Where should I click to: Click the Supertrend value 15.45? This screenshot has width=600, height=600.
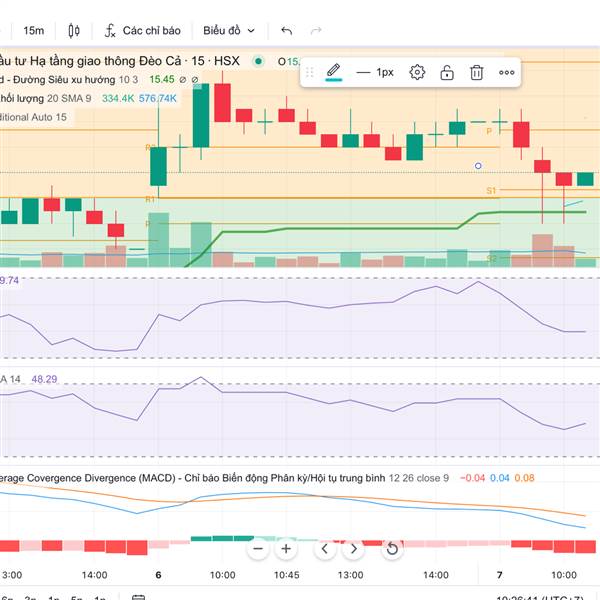pyautogui.click(x=162, y=80)
